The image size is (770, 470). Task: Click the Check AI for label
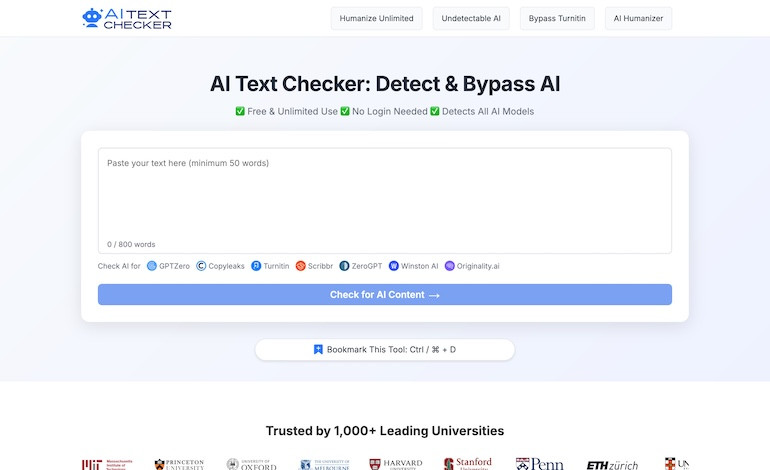(119, 266)
